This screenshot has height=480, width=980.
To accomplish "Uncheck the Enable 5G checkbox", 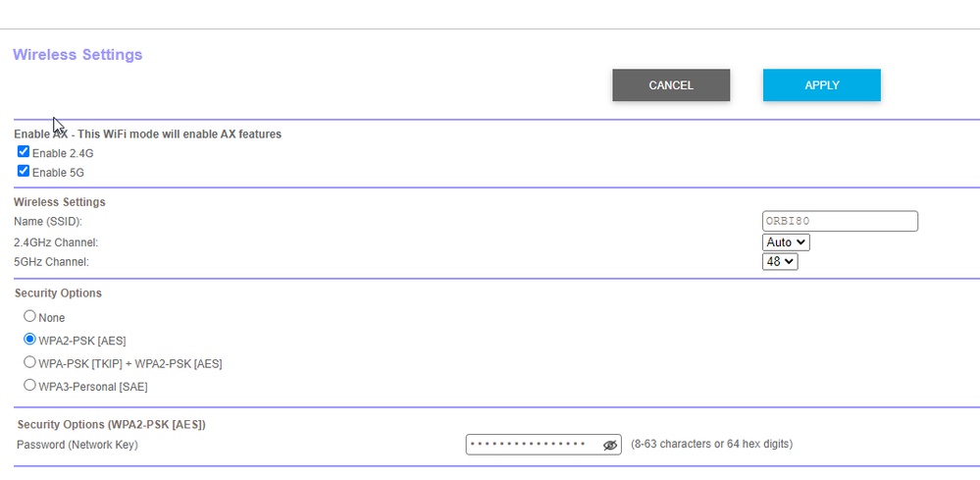I will 24,171.
